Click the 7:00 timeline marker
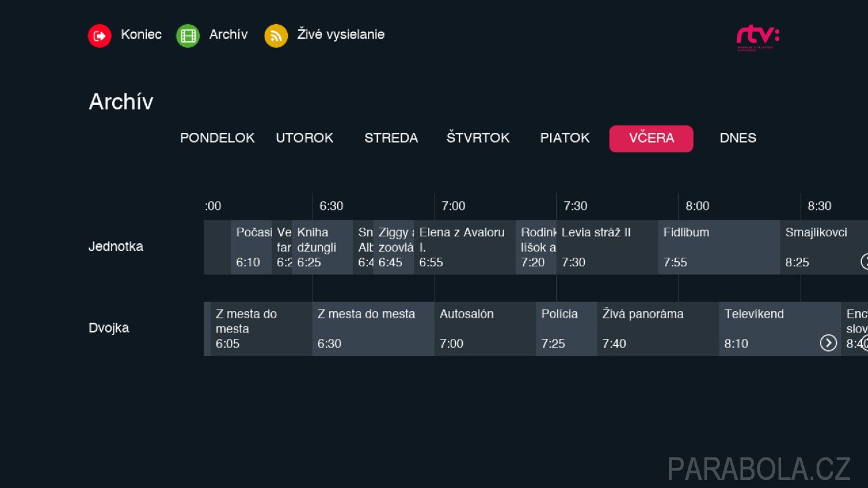 (453, 206)
